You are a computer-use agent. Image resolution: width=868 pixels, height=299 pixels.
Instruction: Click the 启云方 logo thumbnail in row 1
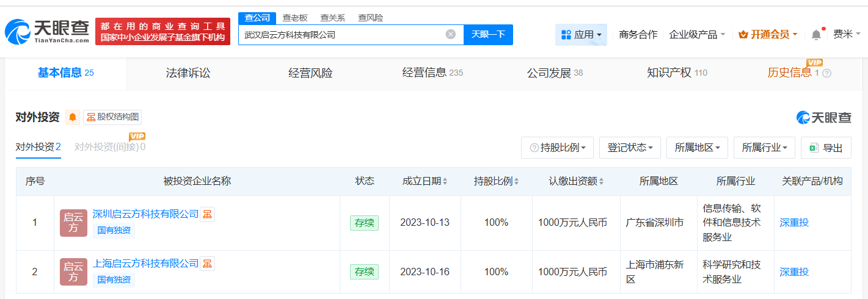pos(73,223)
